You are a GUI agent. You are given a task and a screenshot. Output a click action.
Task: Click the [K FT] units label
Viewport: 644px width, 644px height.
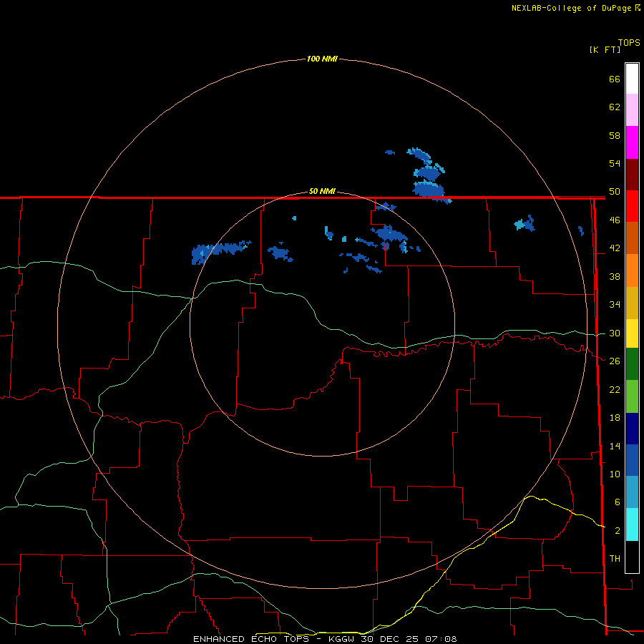point(605,49)
